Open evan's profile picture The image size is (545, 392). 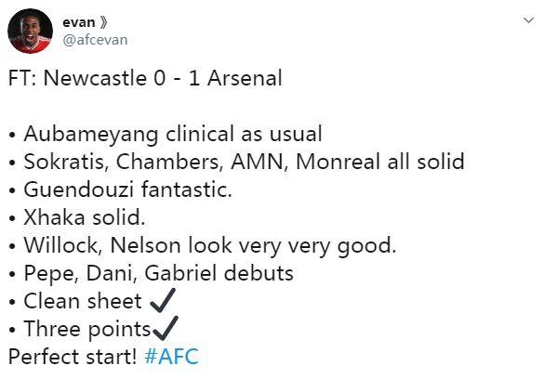pos(31,31)
